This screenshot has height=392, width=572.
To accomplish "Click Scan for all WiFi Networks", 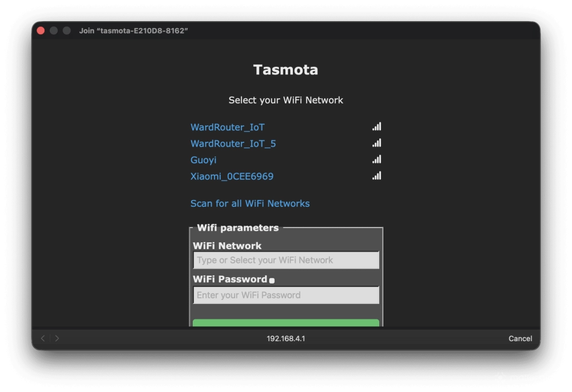I will coord(250,203).
